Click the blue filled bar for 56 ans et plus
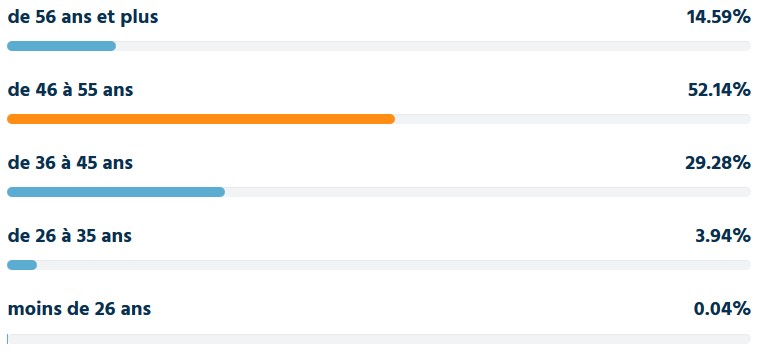Viewport: 765px width, 361px height. click(x=61, y=46)
